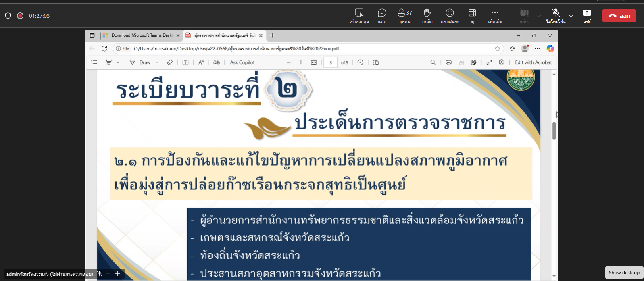Screen dimensions: 644x281
Task: Show the participants list
Action: (404, 15)
